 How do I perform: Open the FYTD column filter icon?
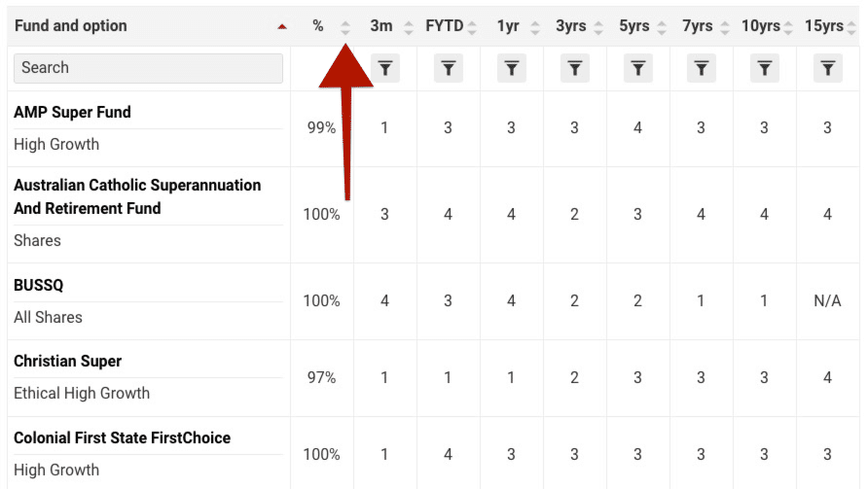pos(448,68)
